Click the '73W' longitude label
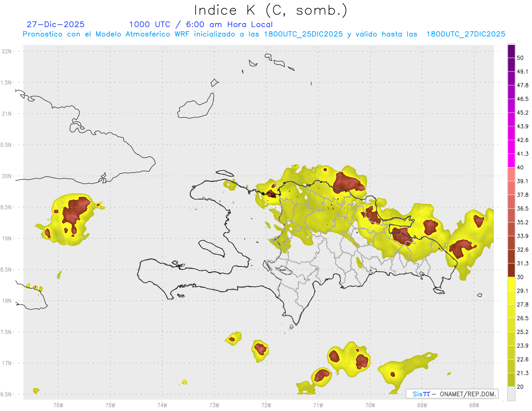The height and width of the screenshot is (411, 532). 214,405
